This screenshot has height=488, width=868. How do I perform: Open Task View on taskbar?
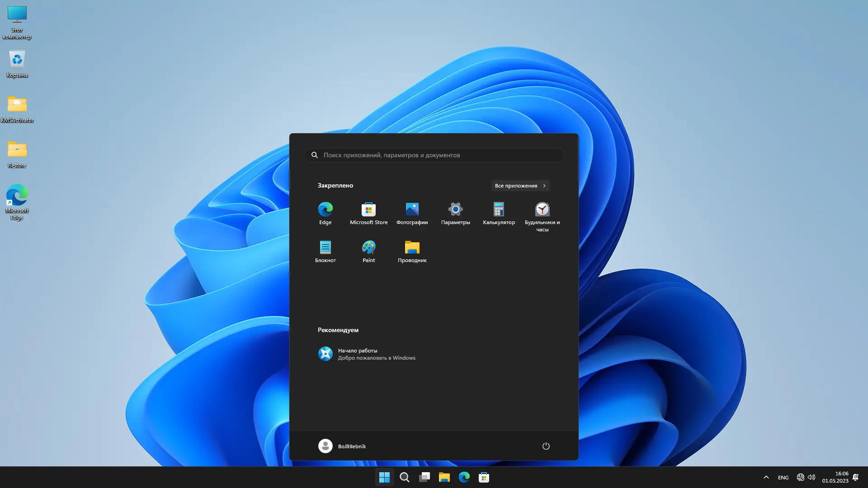[424, 477]
